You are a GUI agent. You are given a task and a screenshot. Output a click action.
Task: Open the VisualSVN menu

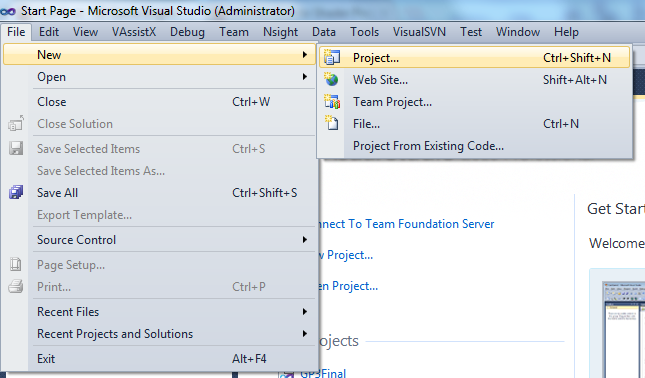[x=419, y=32]
